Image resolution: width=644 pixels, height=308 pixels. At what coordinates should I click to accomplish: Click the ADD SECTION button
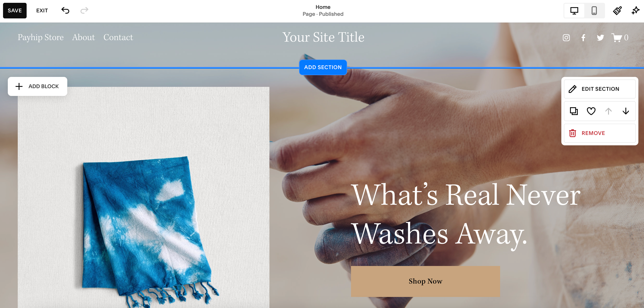point(323,67)
